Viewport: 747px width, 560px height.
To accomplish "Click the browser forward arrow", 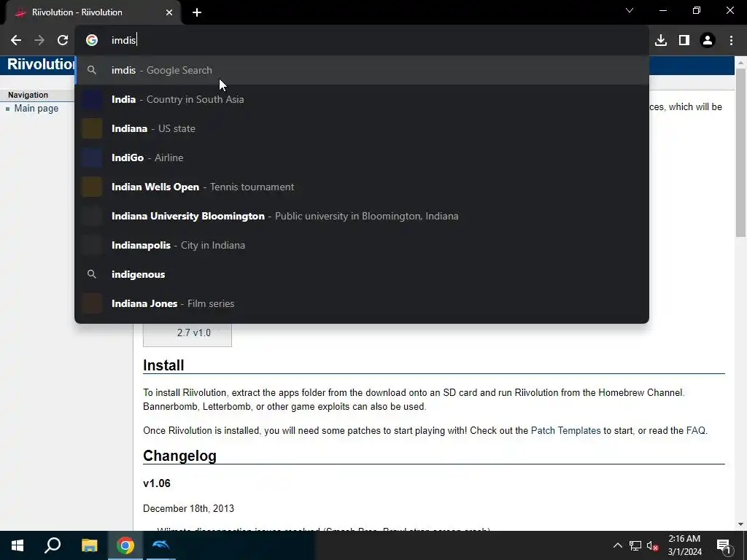I will tap(39, 41).
